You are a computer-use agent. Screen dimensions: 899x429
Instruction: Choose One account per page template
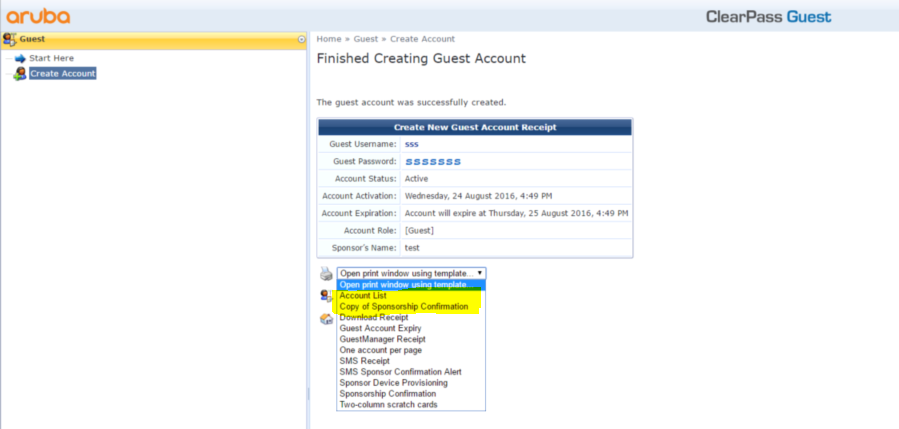point(411,350)
